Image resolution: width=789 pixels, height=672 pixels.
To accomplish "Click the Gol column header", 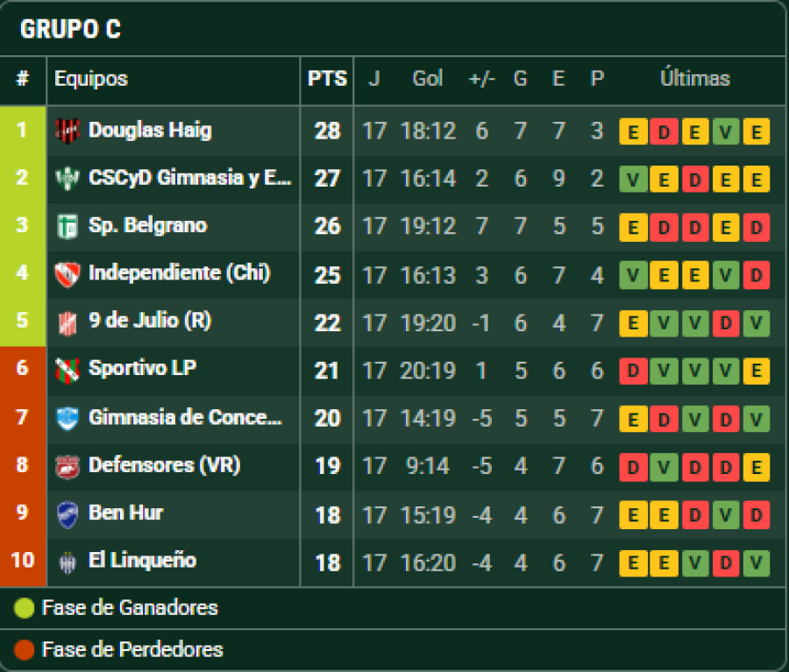I will pos(428,79).
